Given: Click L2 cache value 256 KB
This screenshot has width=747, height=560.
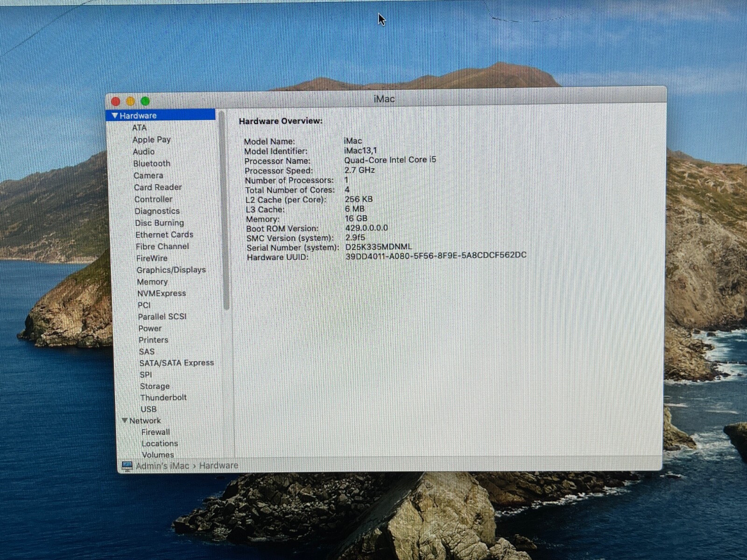Looking at the screenshot, I should click(359, 199).
